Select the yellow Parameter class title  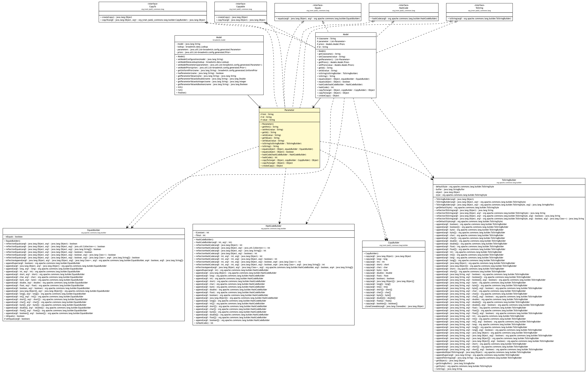pos(289,110)
